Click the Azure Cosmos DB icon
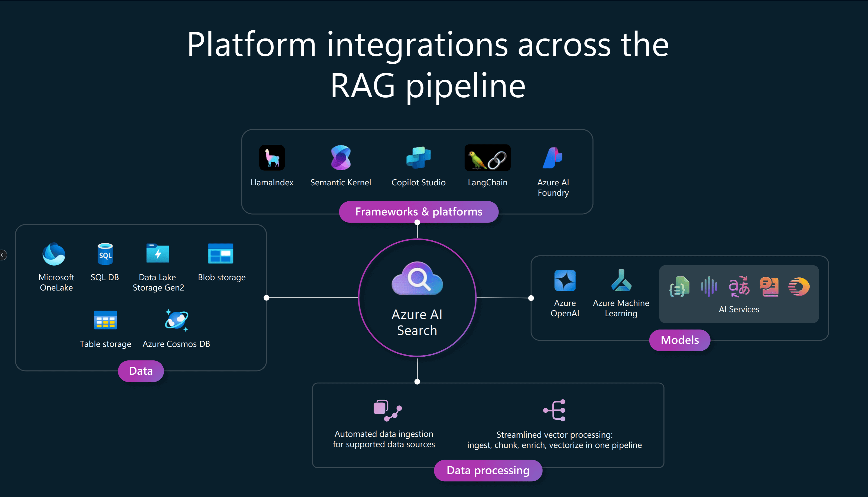868x497 pixels. coord(176,320)
